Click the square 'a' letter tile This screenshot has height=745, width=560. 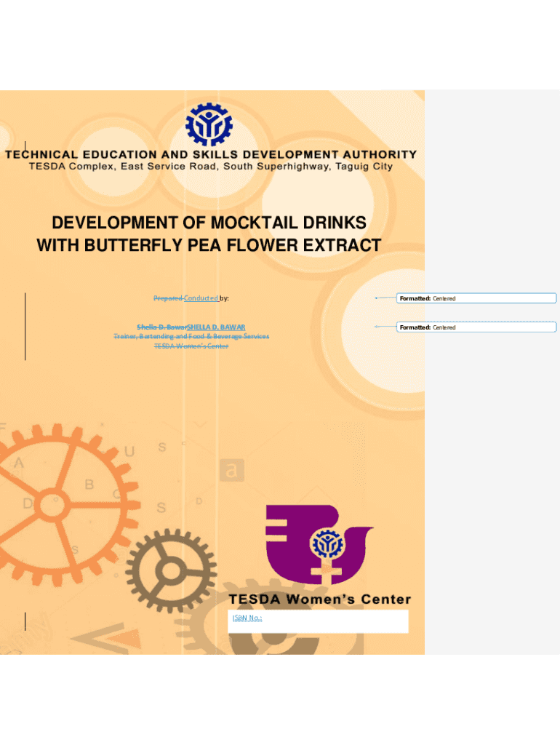(x=231, y=471)
